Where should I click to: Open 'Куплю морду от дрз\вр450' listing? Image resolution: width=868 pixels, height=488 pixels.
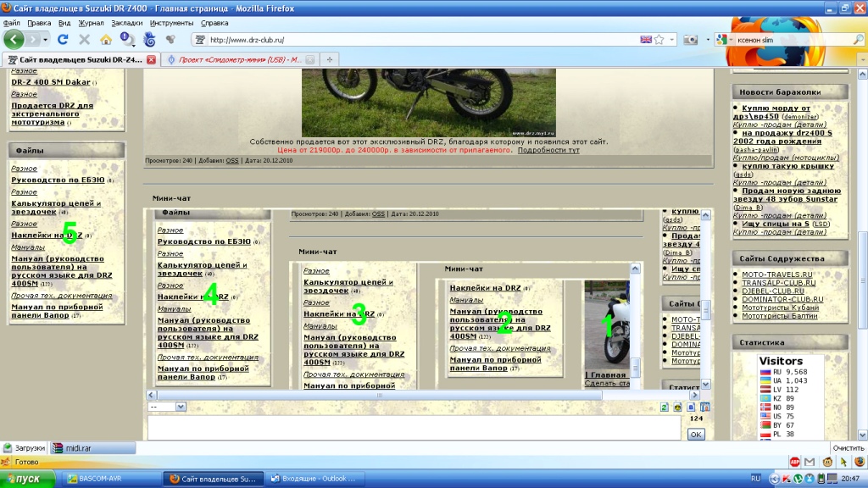(x=771, y=113)
